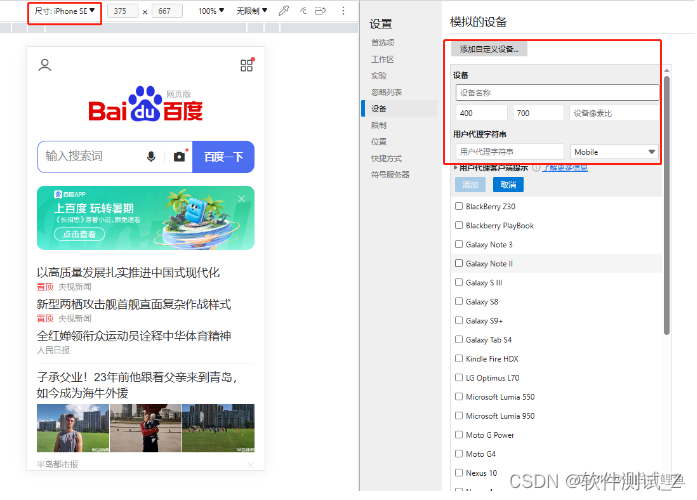
Task: Click the camera image search icon
Action: [179, 156]
